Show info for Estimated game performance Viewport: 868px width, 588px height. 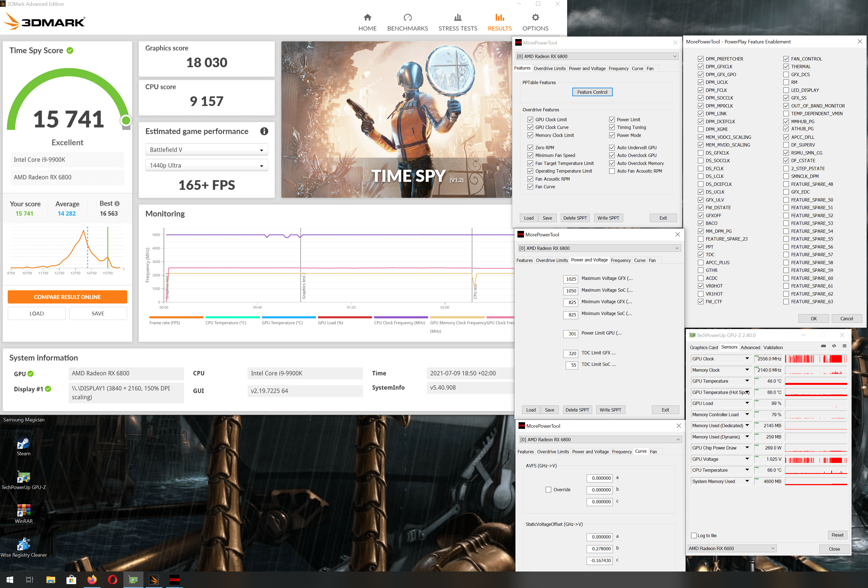264,131
